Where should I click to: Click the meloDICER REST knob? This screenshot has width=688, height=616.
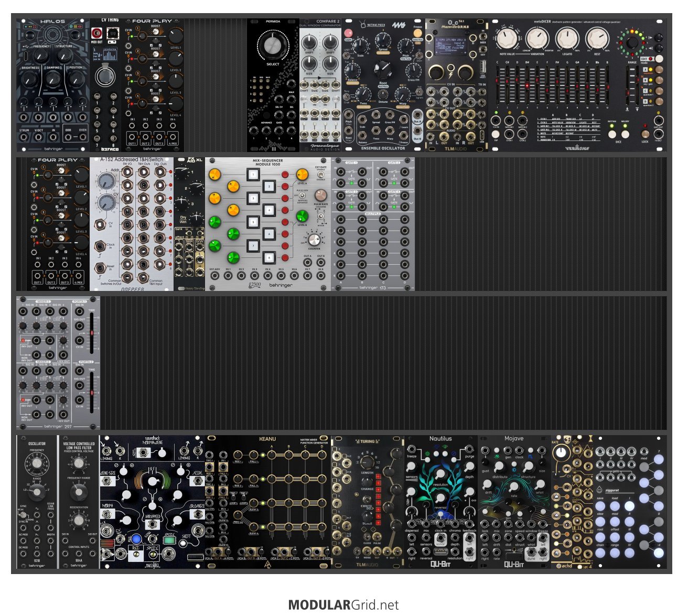pos(597,38)
